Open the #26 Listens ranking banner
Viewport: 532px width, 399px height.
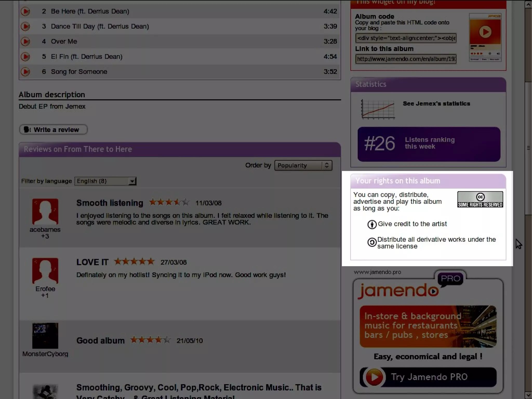coord(429,144)
